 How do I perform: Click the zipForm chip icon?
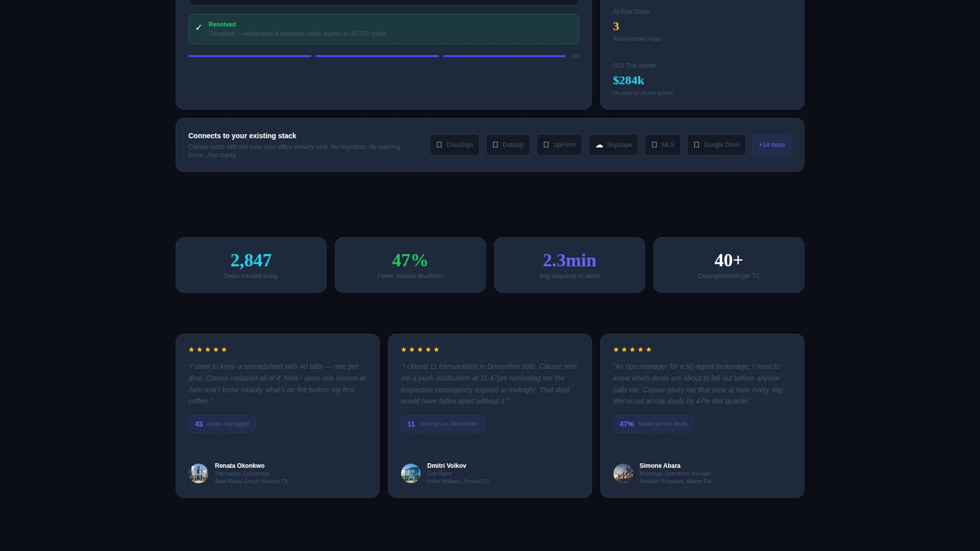pyautogui.click(x=546, y=145)
